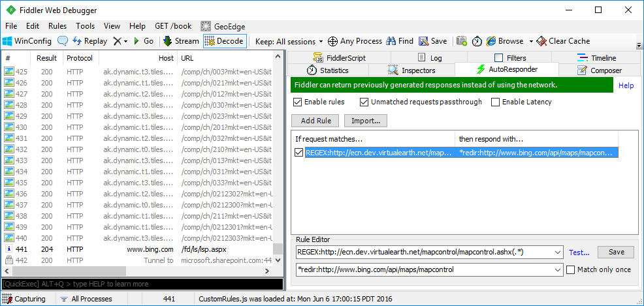Open the View menu

pos(112,26)
